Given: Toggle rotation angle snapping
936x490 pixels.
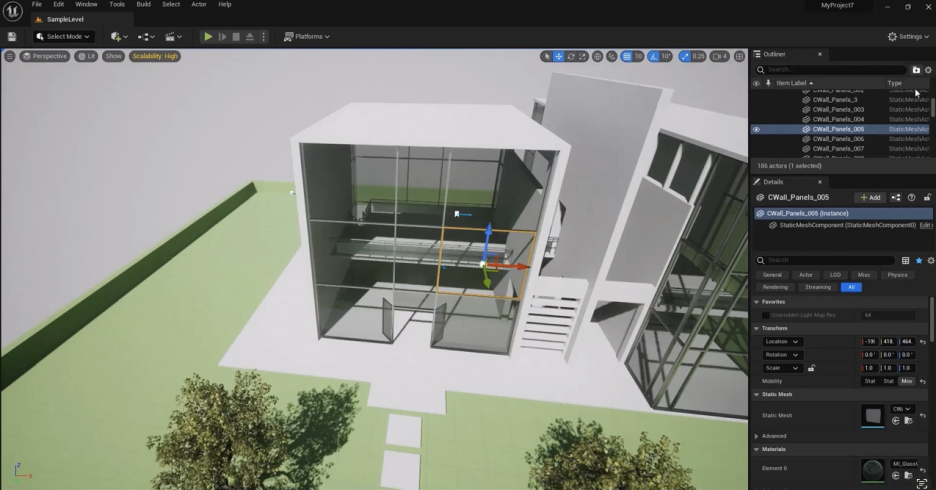Looking at the screenshot, I should (654, 56).
